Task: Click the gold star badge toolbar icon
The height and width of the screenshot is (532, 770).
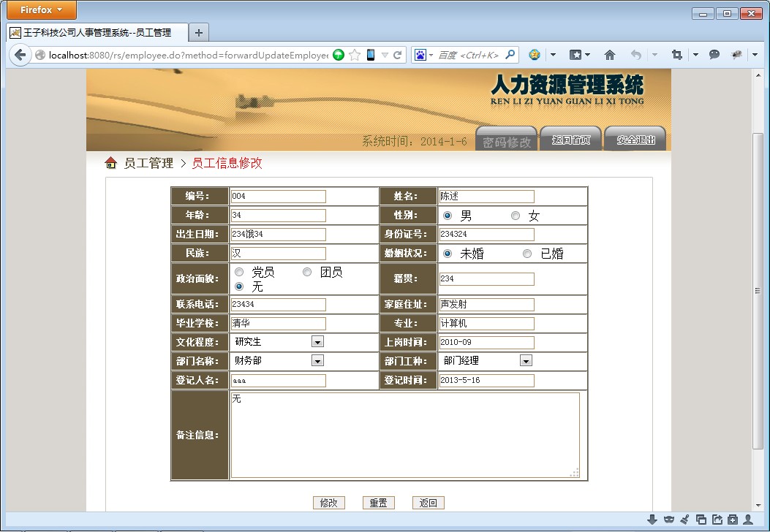Action: click(535, 55)
